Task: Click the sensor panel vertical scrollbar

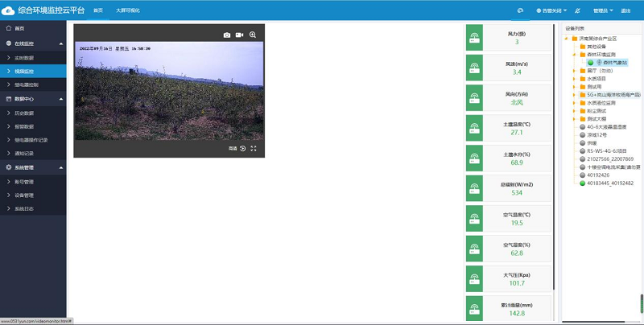Action: click(554, 156)
